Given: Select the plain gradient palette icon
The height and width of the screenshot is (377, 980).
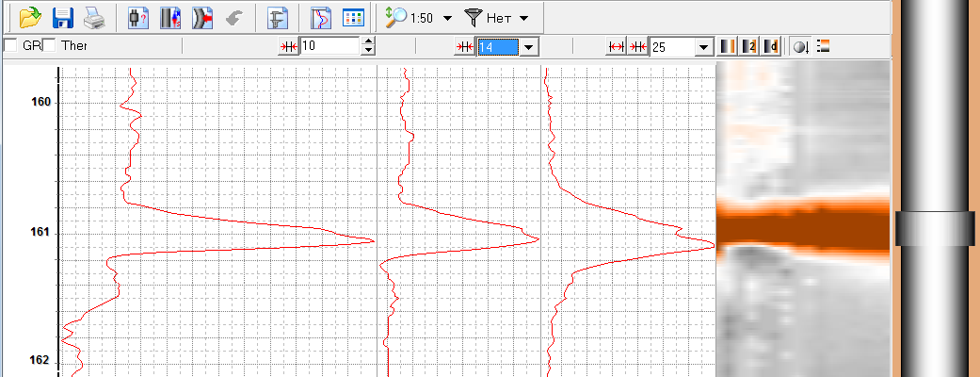Looking at the screenshot, I should click(x=728, y=46).
